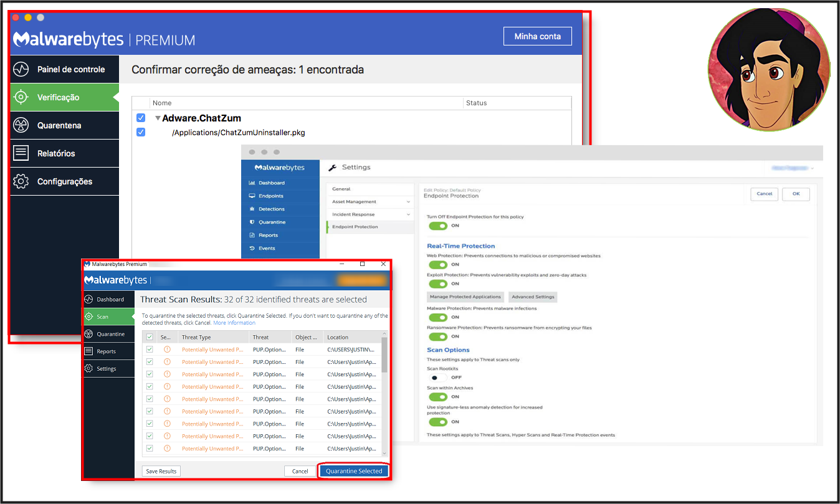This screenshot has height=504, width=840.
Task: Click the Quarantine Selected button
Action: (x=354, y=471)
